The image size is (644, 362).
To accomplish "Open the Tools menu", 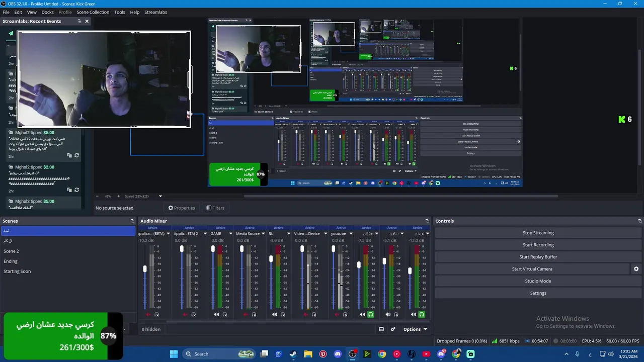I will click(120, 12).
